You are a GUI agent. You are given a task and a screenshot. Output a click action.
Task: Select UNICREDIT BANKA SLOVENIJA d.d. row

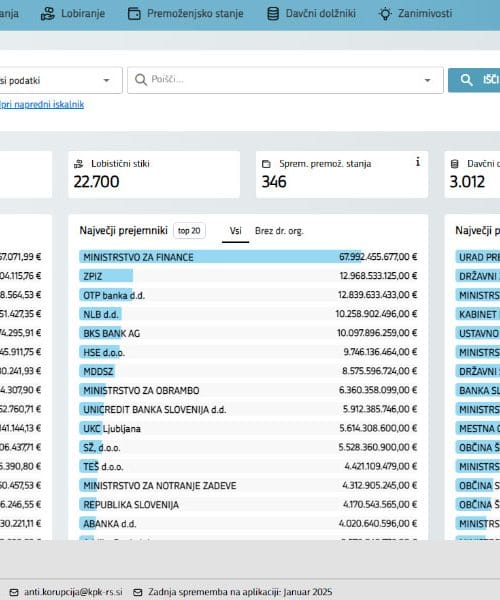248,409
